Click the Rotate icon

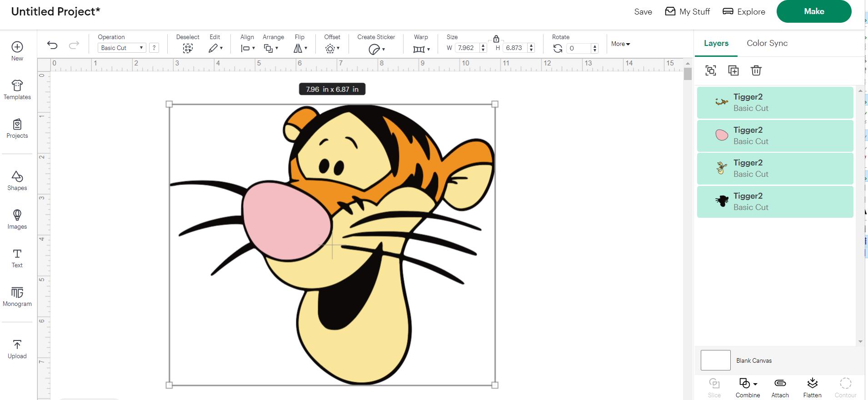(558, 48)
